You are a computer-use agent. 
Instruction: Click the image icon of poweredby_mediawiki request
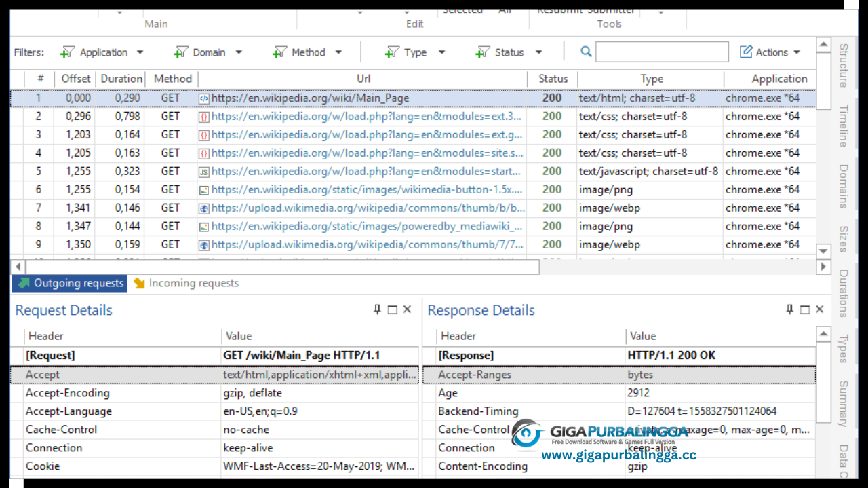(203, 227)
